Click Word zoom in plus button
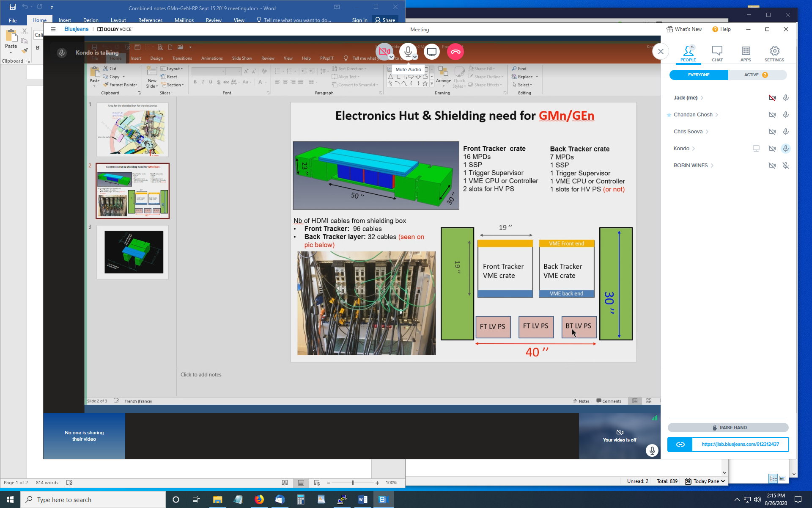 tap(377, 483)
